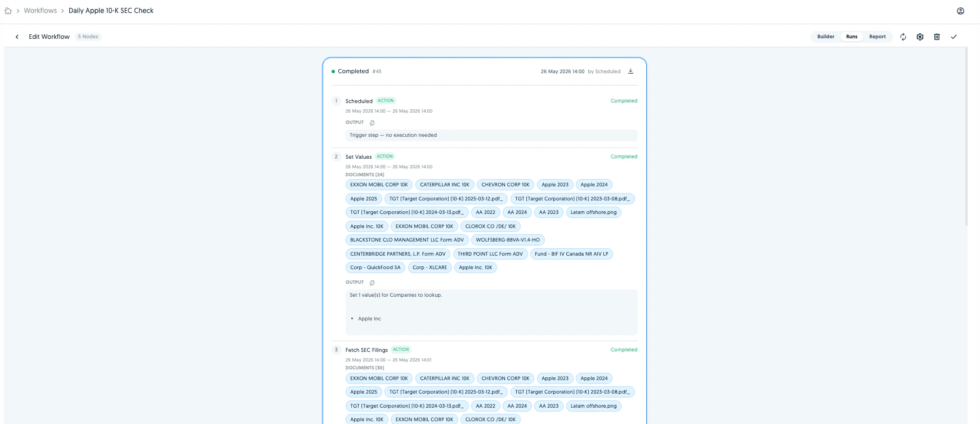Image resolution: width=980 pixels, height=424 pixels.
Task: Click the DOCUMENTS [24] label
Action: click(x=365, y=175)
